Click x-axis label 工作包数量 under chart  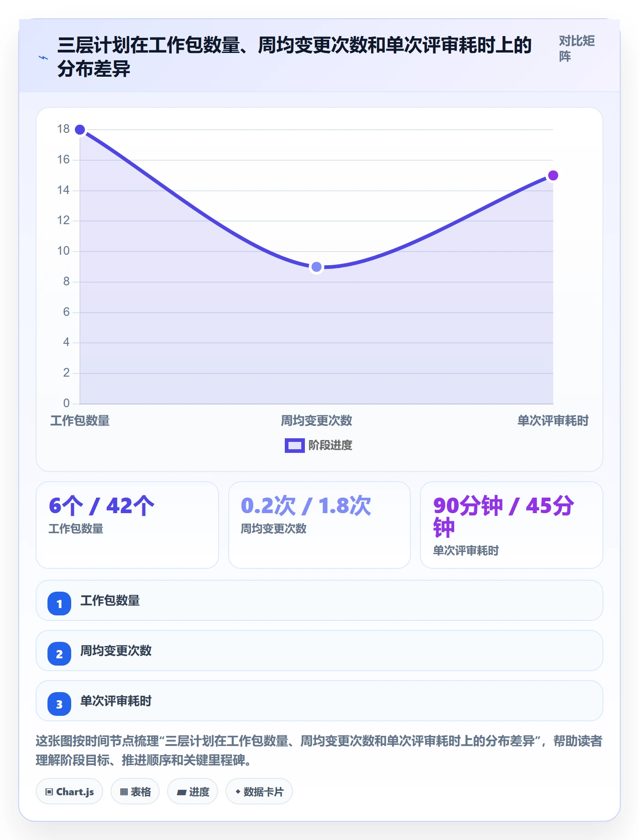pyautogui.click(x=80, y=420)
